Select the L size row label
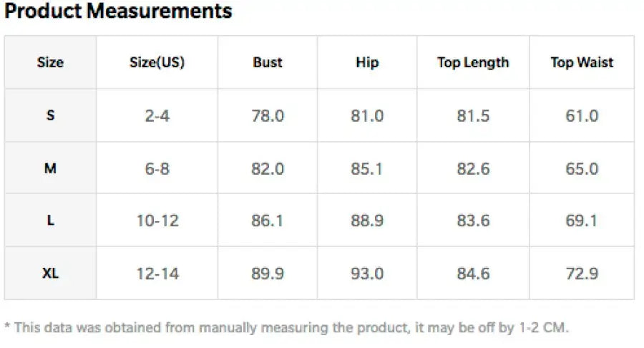Viewport: 644px width, 348px height. [x=50, y=221]
